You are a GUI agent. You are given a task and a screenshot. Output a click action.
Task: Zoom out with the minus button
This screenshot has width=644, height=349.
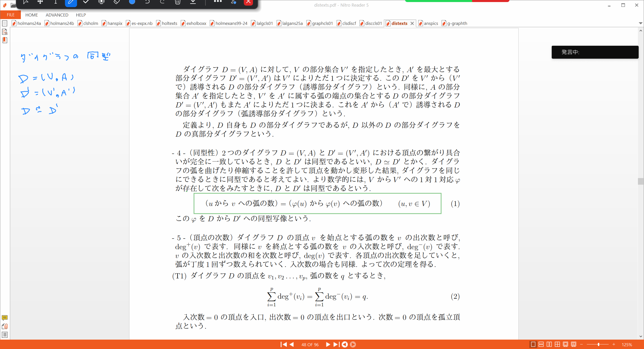(x=581, y=344)
